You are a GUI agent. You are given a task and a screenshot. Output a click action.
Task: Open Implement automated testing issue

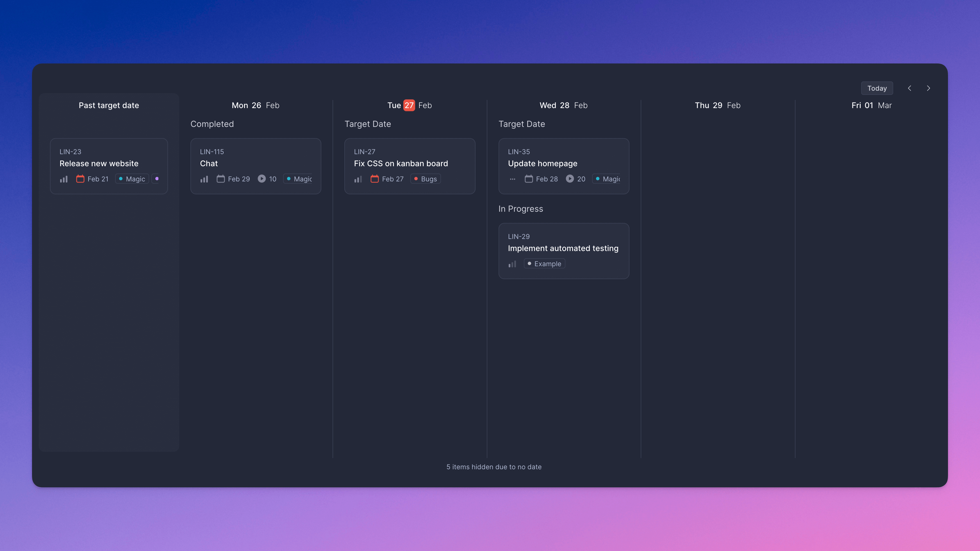[x=563, y=248]
